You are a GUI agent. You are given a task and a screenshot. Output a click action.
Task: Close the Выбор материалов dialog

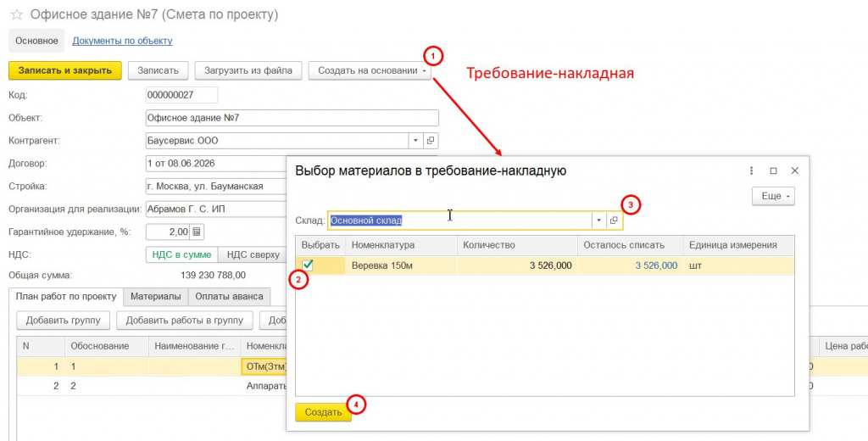tap(795, 170)
